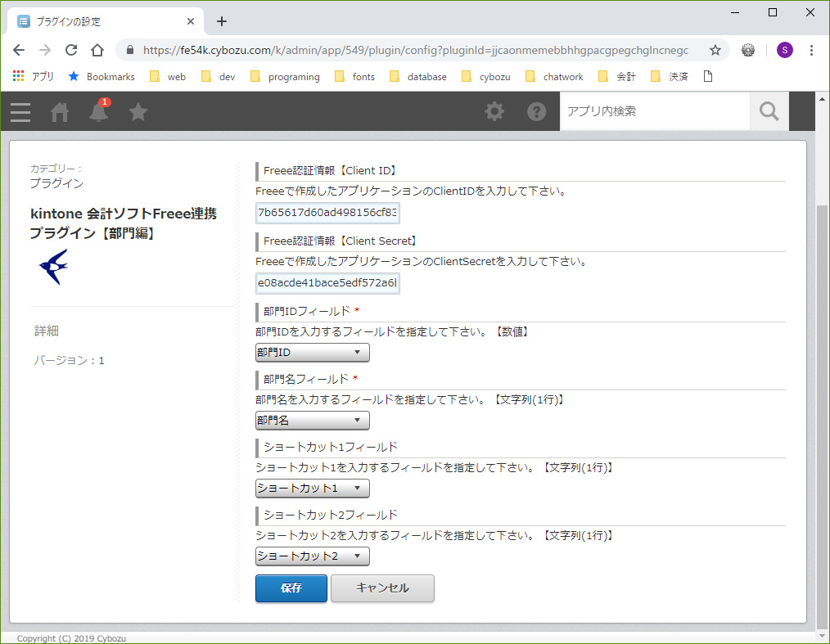Open the purple profile avatar

pyautogui.click(x=784, y=50)
